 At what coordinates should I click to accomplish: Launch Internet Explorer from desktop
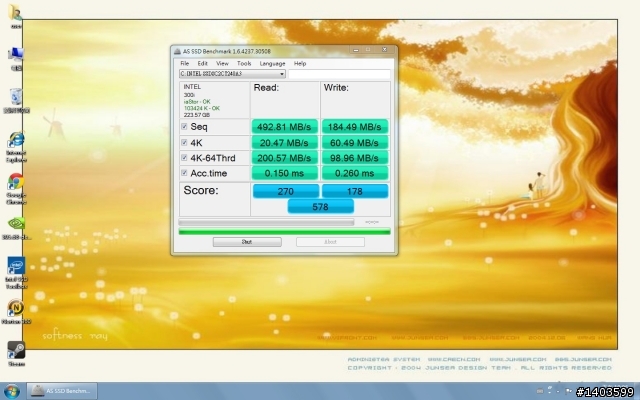pos(16,146)
